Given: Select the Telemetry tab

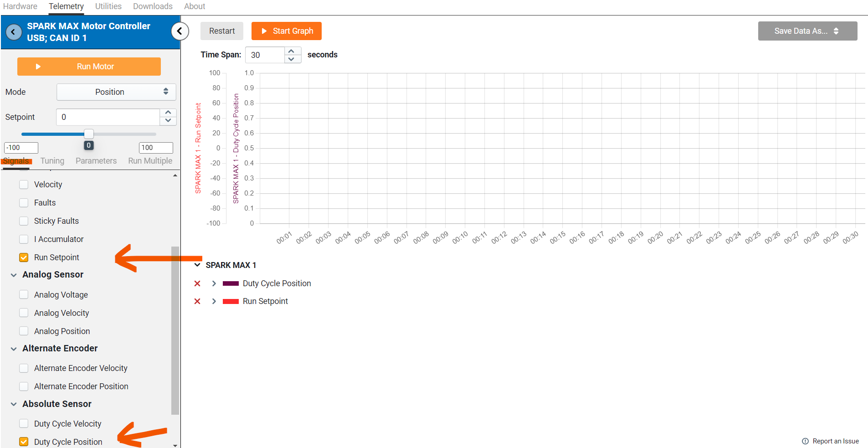Looking at the screenshot, I should pos(66,6).
